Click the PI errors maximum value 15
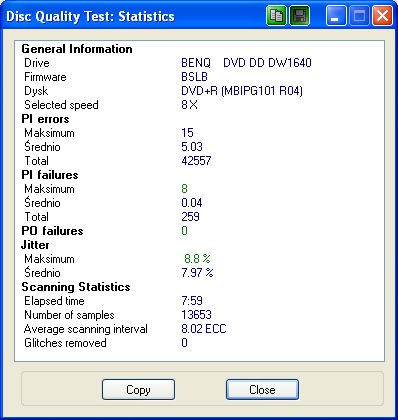 point(187,133)
